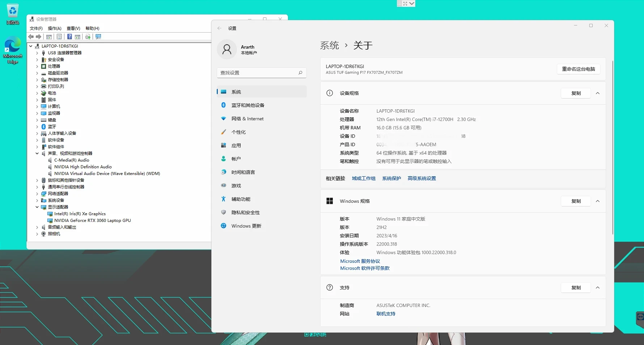Expand the 键盘 node

tap(37, 120)
